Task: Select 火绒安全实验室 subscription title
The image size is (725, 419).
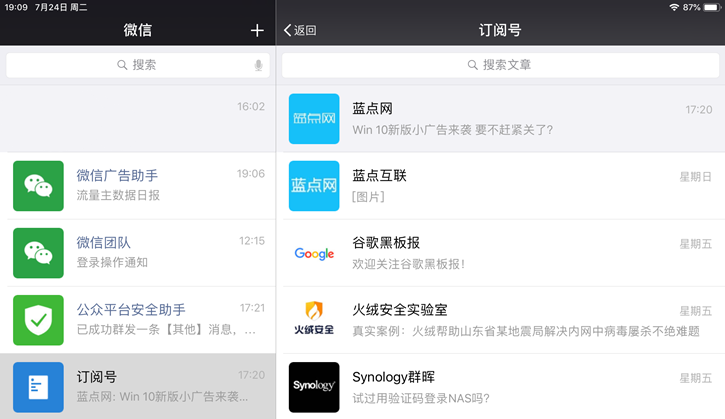Action: coord(399,310)
